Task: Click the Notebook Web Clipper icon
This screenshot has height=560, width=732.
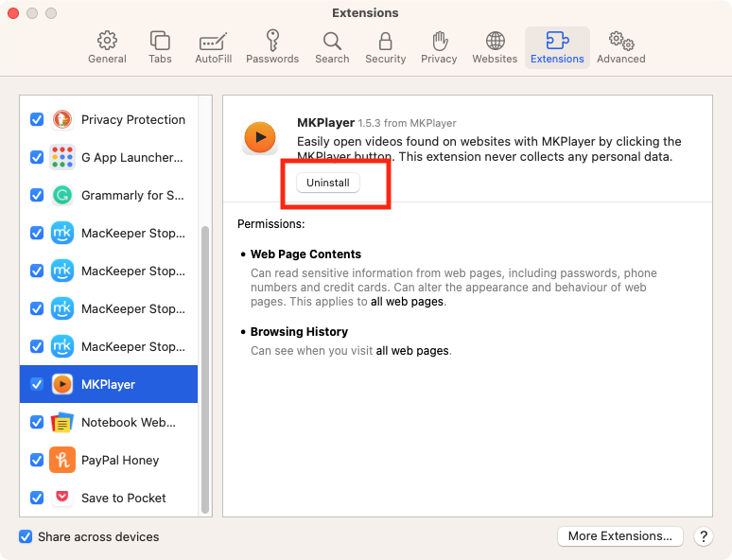Action: point(62,422)
